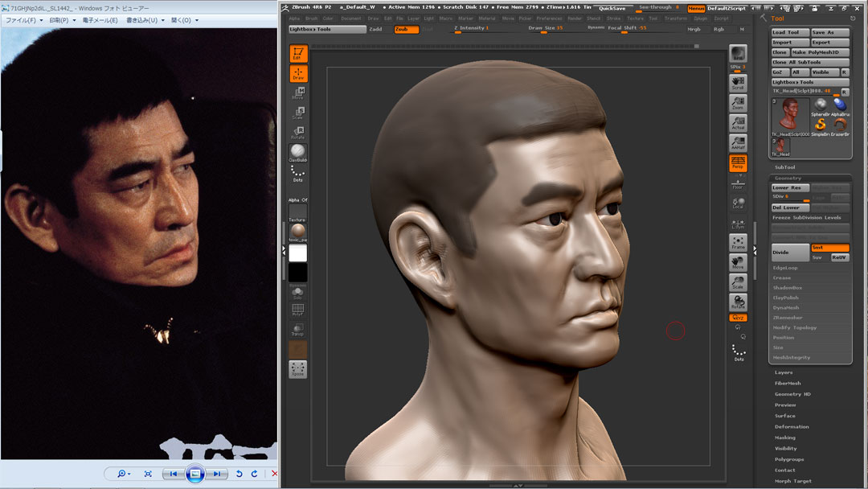Select the AlphaBrush tool thumbnail
868x489 pixels.
pos(840,107)
